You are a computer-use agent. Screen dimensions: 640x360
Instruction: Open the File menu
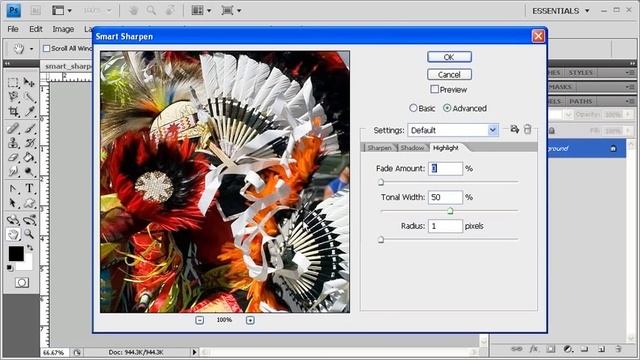(x=13, y=29)
